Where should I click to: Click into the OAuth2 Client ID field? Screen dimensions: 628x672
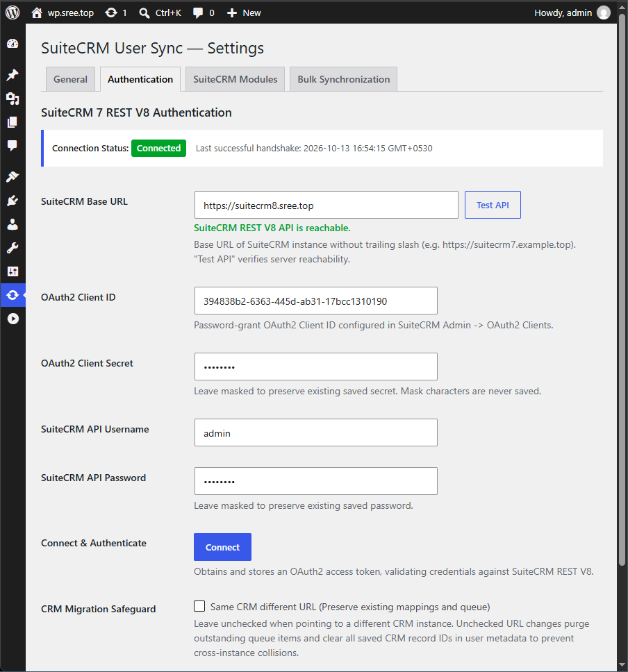pyautogui.click(x=315, y=301)
